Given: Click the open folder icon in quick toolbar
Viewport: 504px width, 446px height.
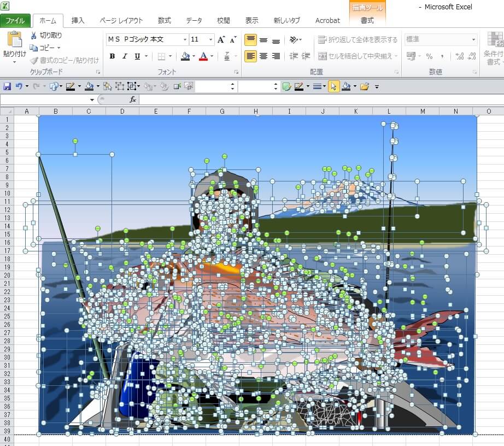Looking at the screenshot, I should tap(365, 86).
